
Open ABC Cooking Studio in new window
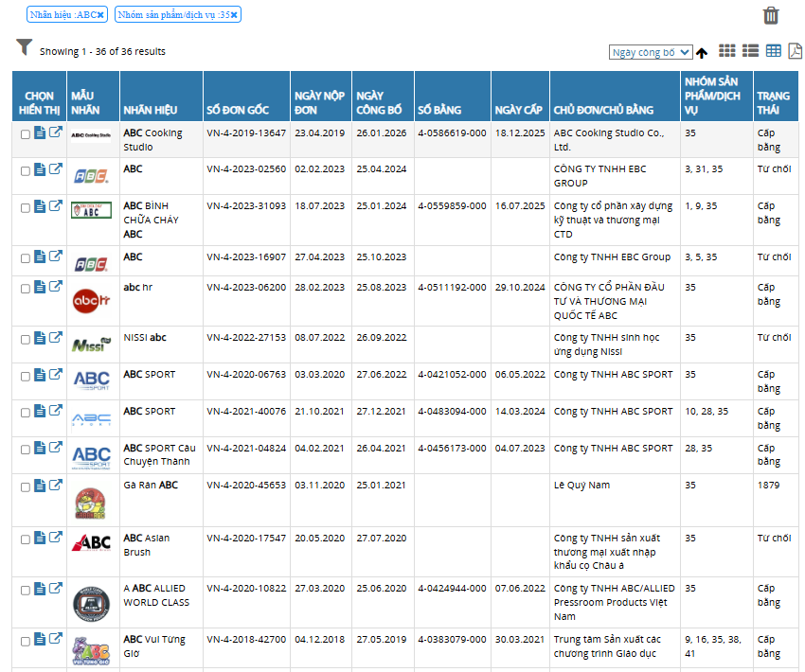56,133
